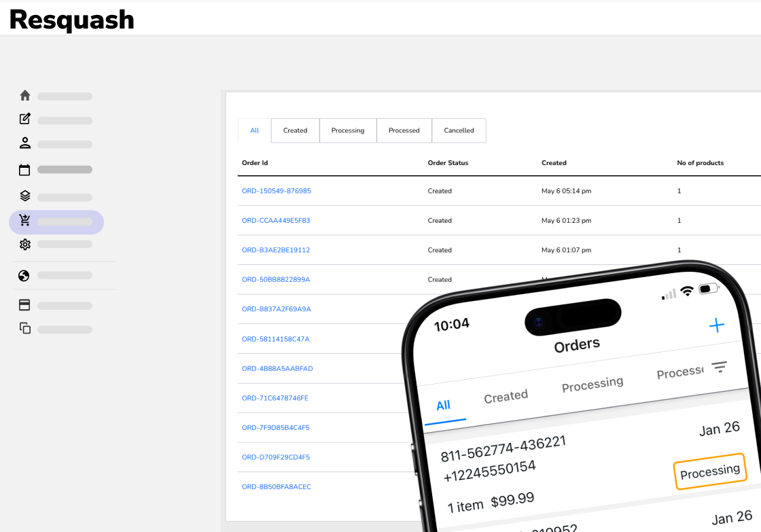
Task: Click the Resquash logo title
Action: click(71, 20)
